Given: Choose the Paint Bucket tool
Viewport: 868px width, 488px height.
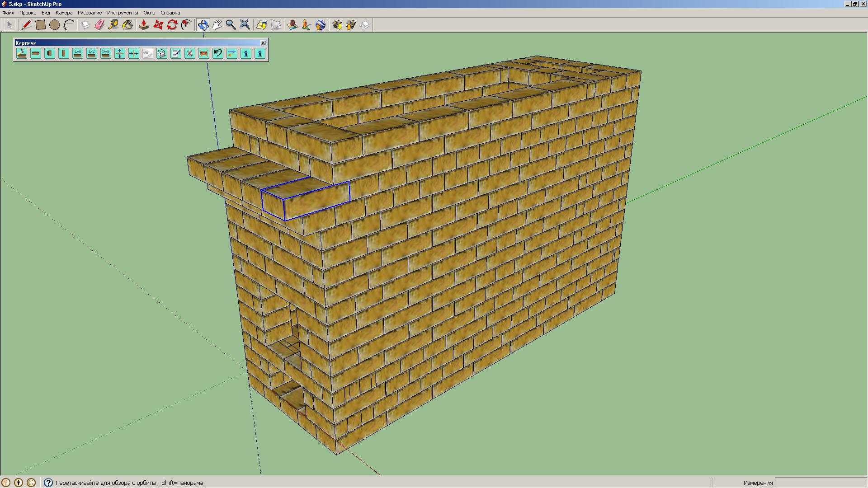Looking at the screenshot, I should pyautogui.click(x=127, y=25).
